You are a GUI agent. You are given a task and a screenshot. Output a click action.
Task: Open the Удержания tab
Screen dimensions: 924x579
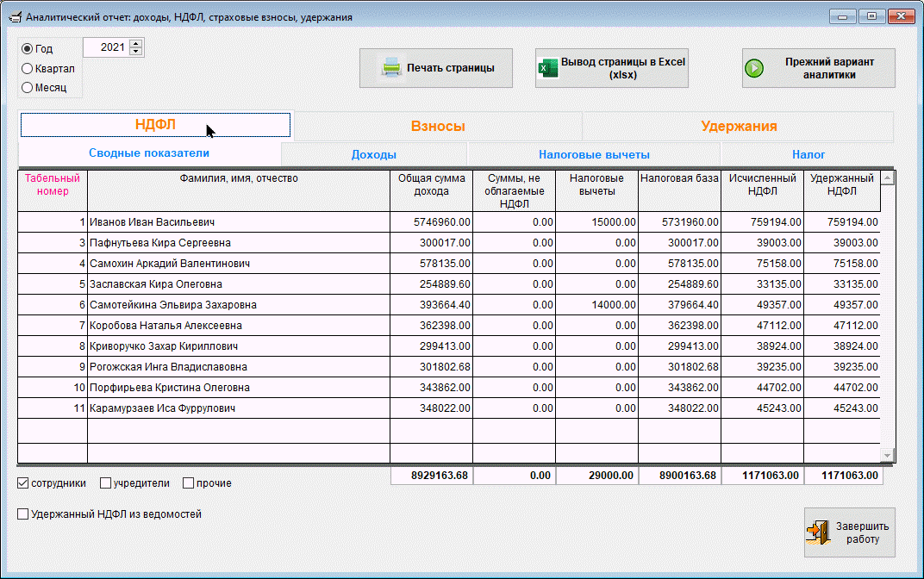739,126
